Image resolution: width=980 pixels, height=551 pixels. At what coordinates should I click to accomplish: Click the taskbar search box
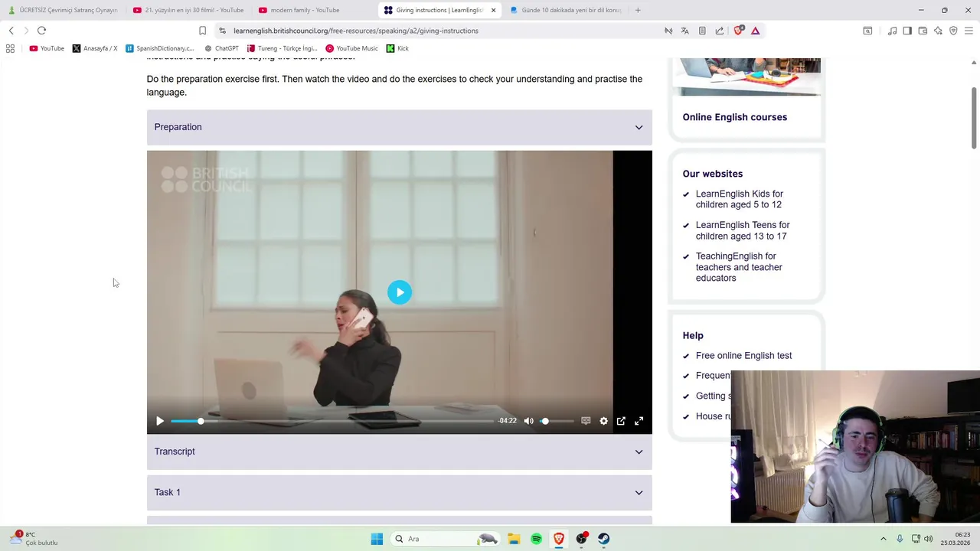[x=445, y=539]
